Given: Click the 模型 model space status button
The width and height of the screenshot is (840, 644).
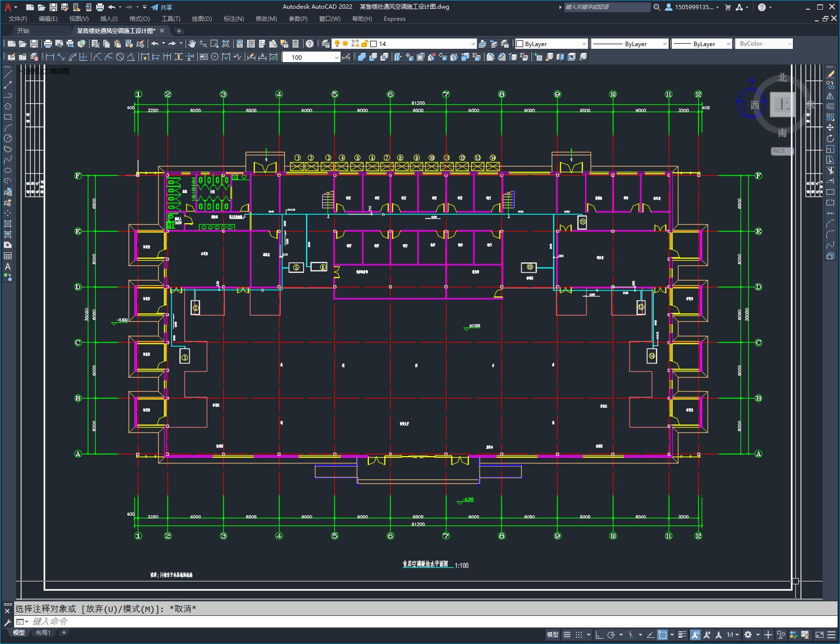Looking at the screenshot, I should point(553,634).
